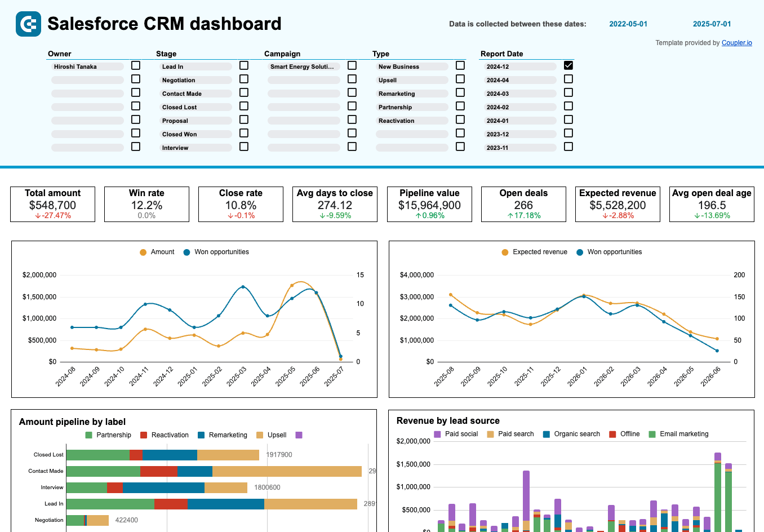Click the Open deals 17.18% change indicator
The image size is (764, 532).
pos(523,215)
